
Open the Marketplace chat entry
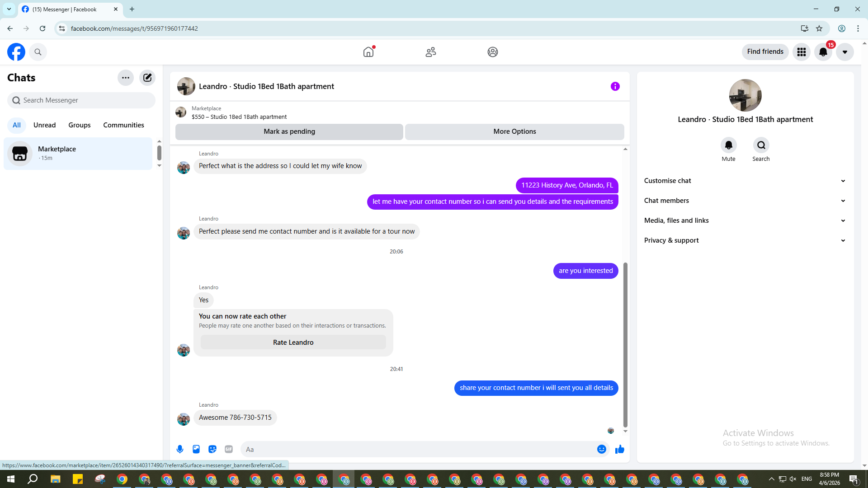pyautogui.click(x=78, y=154)
